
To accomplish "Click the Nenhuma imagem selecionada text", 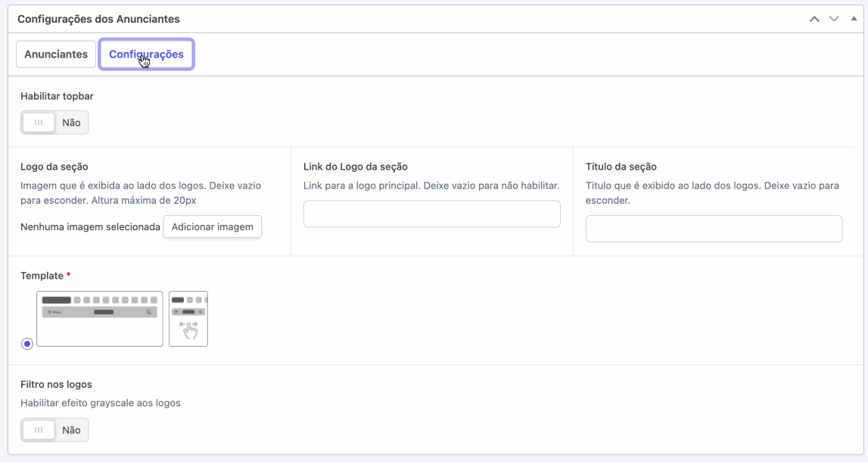I will coord(90,226).
